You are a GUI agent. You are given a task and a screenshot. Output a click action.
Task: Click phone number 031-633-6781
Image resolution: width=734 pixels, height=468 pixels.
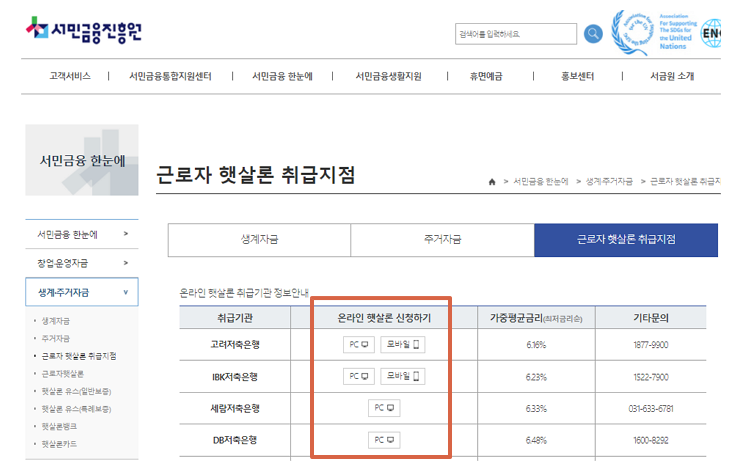pos(651,409)
